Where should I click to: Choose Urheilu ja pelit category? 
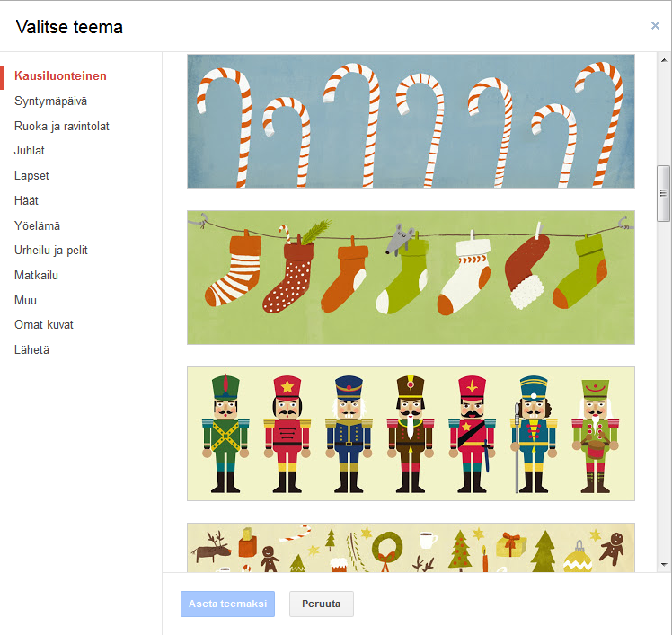[51, 251]
